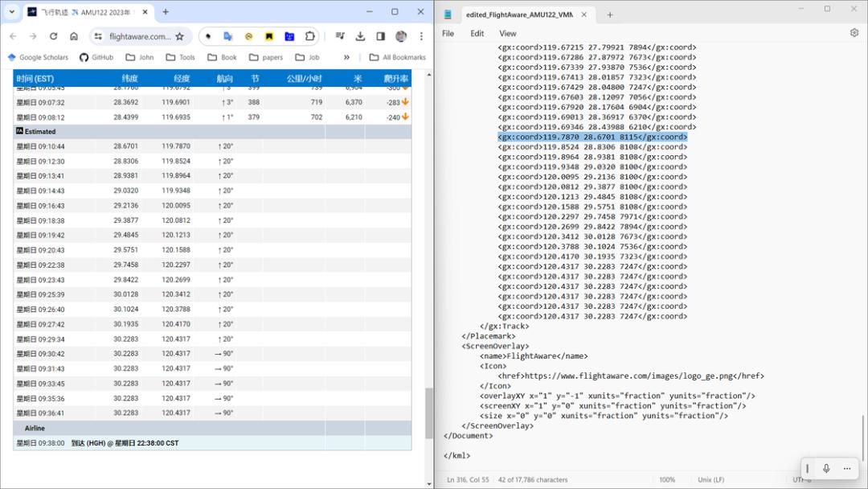Click the 航向 column header
The height and width of the screenshot is (489, 868).
(x=225, y=79)
